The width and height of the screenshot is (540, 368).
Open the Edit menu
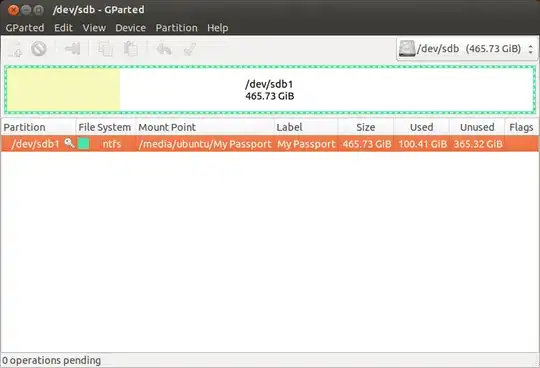click(x=63, y=28)
